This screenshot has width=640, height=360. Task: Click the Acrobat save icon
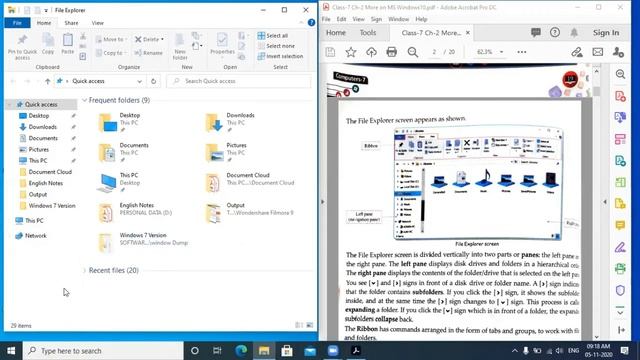(330, 52)
